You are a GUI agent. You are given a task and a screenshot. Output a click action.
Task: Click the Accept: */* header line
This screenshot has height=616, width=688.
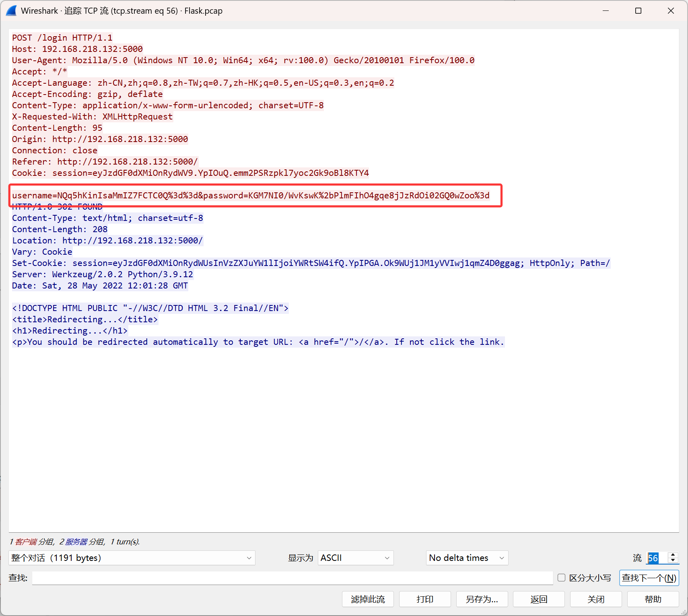39,72
